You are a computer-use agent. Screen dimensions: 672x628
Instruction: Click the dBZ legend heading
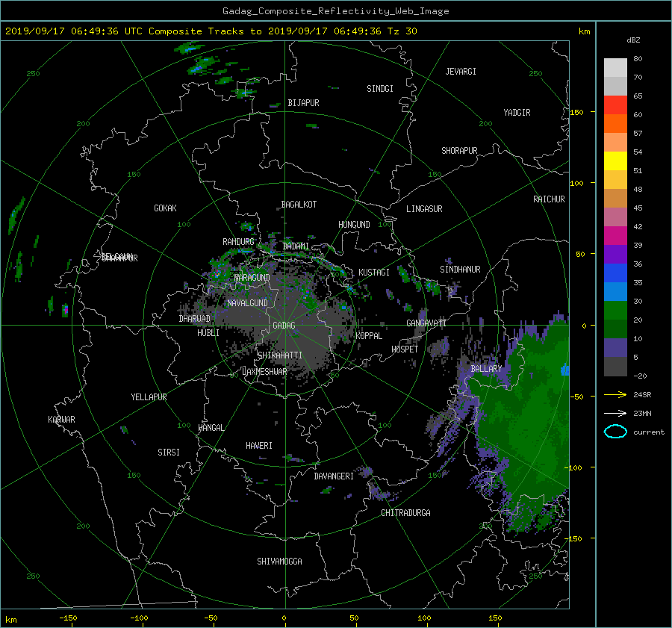coord(633,40)
